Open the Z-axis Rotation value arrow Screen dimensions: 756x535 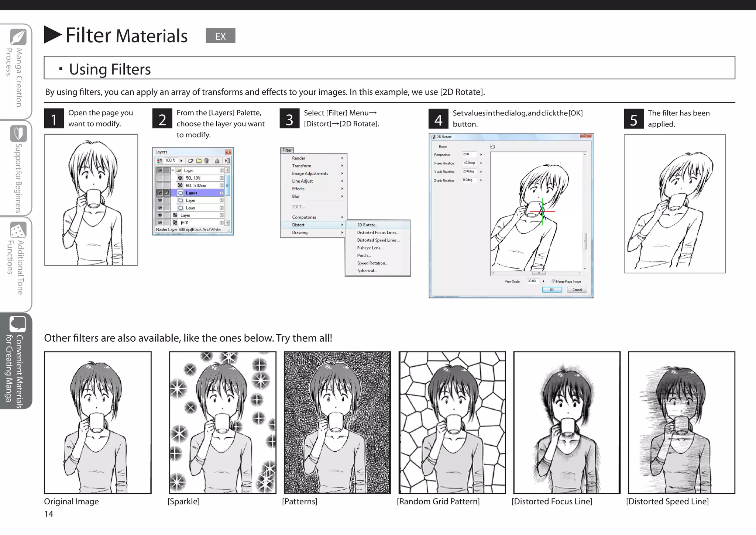(481, 180)
